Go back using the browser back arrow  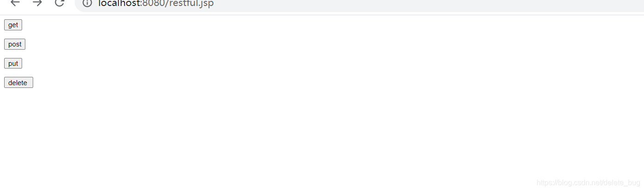[15, 3]
